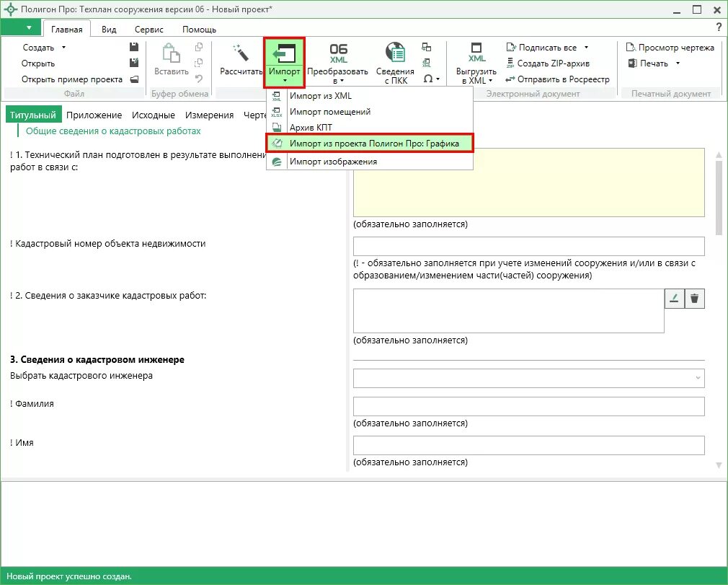Screen dimensions: 728x585
Task: Click the copy icon in Буфер обмена
Action: (x=199, y=47)
